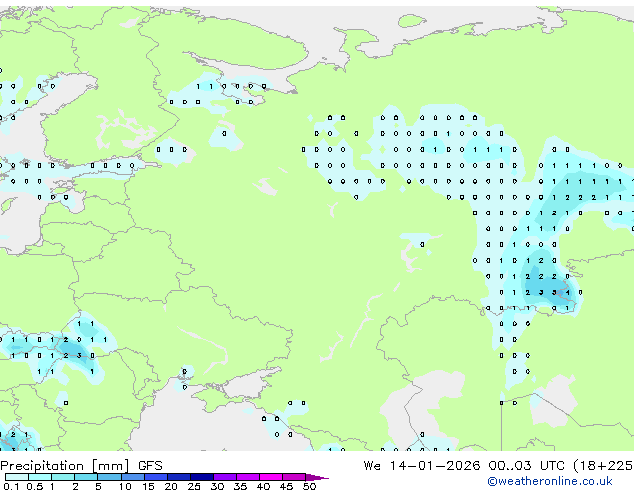The image size is (634, 490).
Task: Select the 'Precipitation [mm]' title text
Action: pos(65,466)
